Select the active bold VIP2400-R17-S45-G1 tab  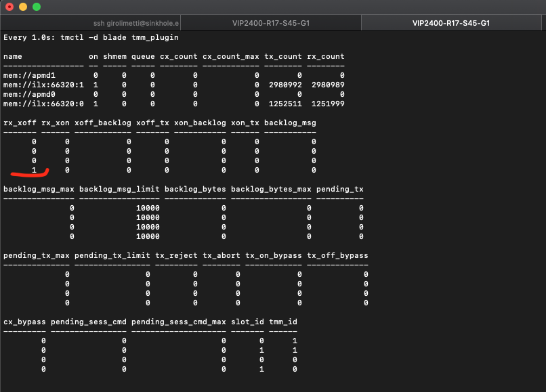coord(451,23)
